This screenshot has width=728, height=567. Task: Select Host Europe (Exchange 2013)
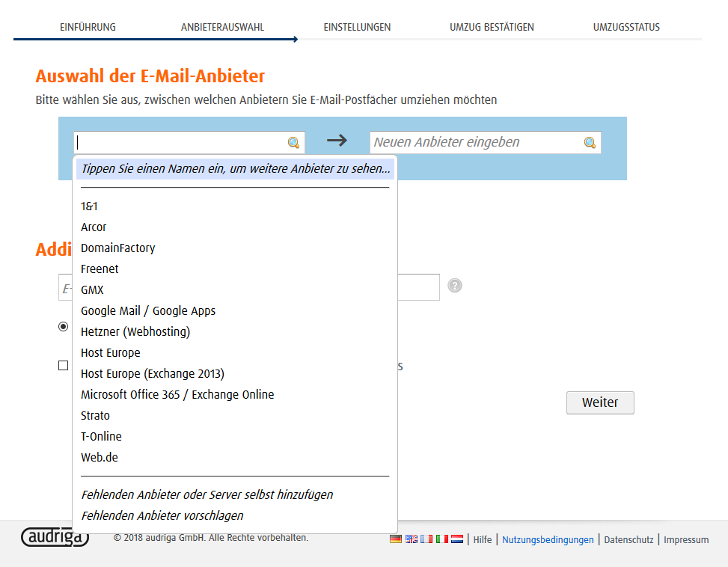(x=235, y=373)
